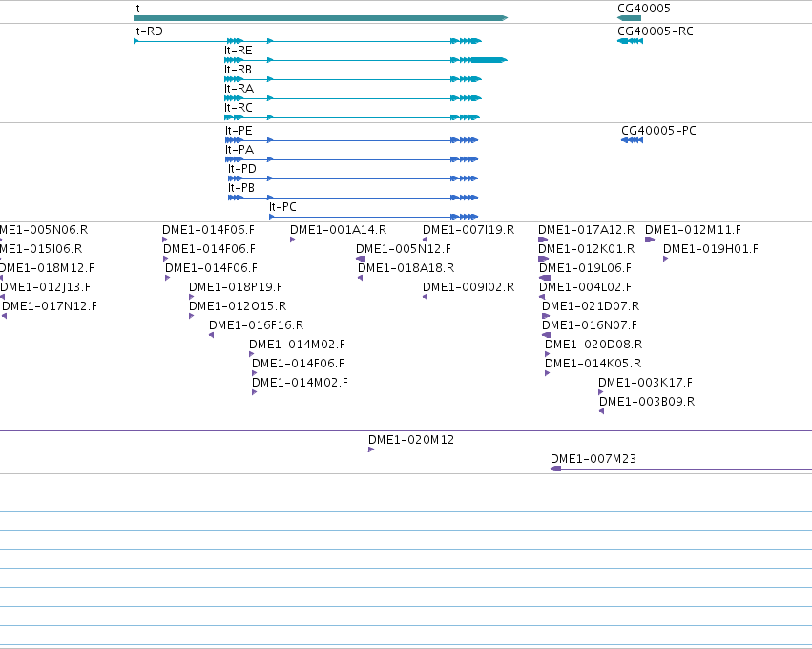Open the DME1-020M12 BAC clone
This screenshot has width=812, height=649.
tap(590, 450)
